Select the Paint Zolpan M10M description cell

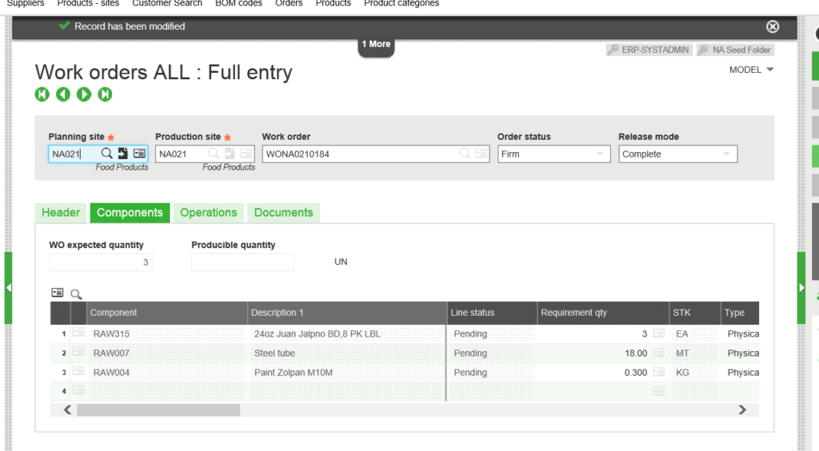[x=347, y=373]
